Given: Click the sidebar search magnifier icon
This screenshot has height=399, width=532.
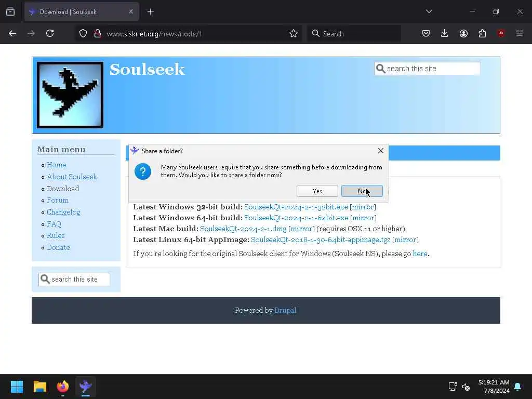Looking at the screenshot, I should point(45,279).
